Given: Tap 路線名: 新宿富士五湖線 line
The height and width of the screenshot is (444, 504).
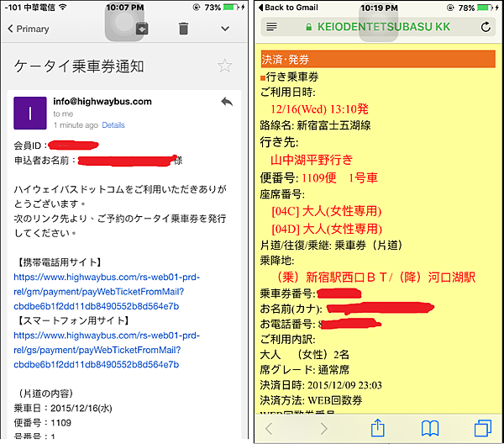Looking at the screenshot, I should pos(315,125).
